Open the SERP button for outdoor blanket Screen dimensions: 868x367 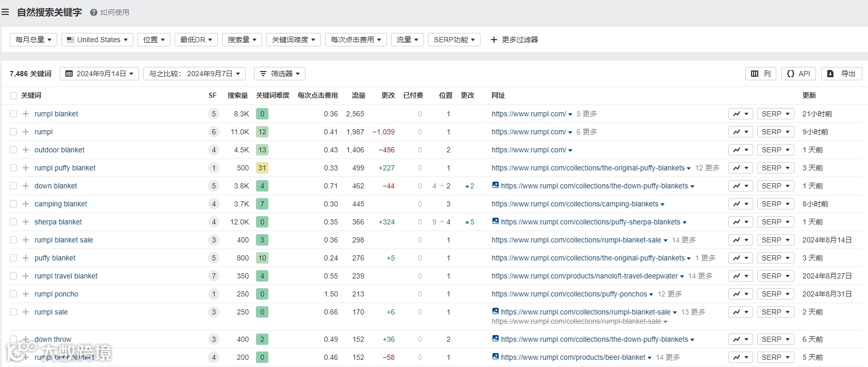(x=776, y=150)
